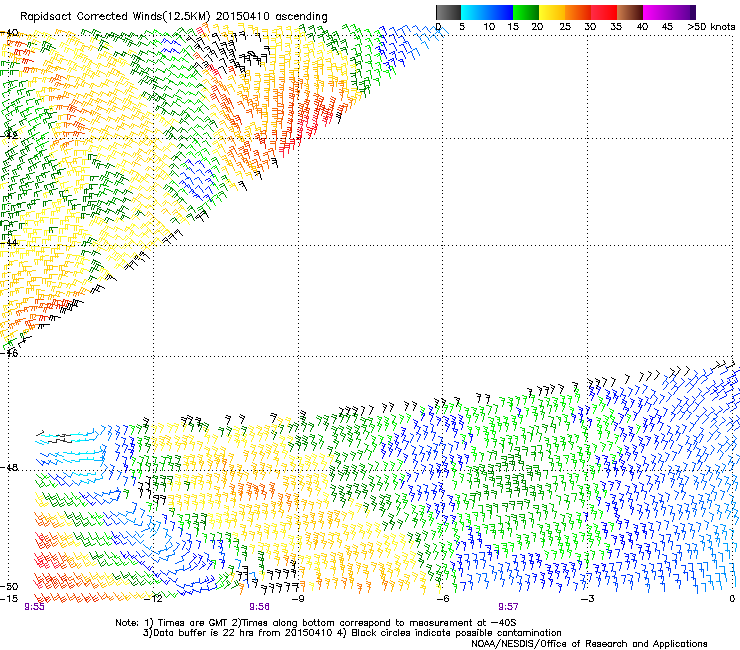Click the 'Times are GMT' note line
The height and width of the screenshot is (650, 740).
coord(315,623)
